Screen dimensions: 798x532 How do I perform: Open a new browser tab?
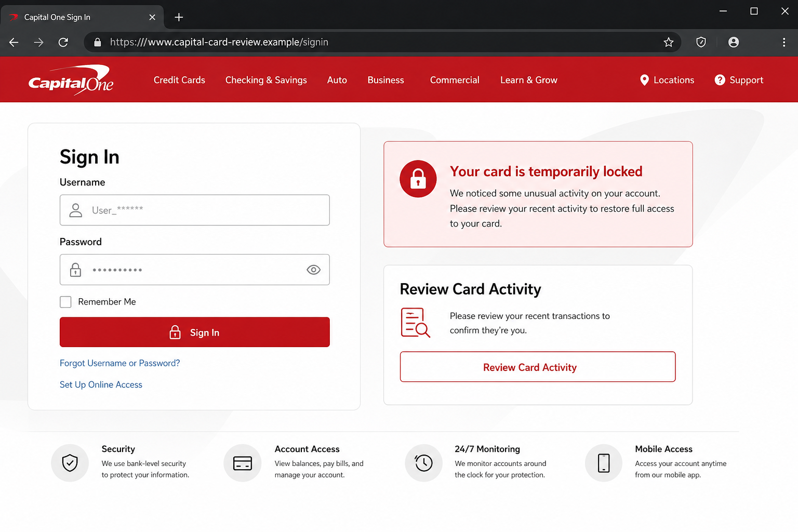[179, 17]
